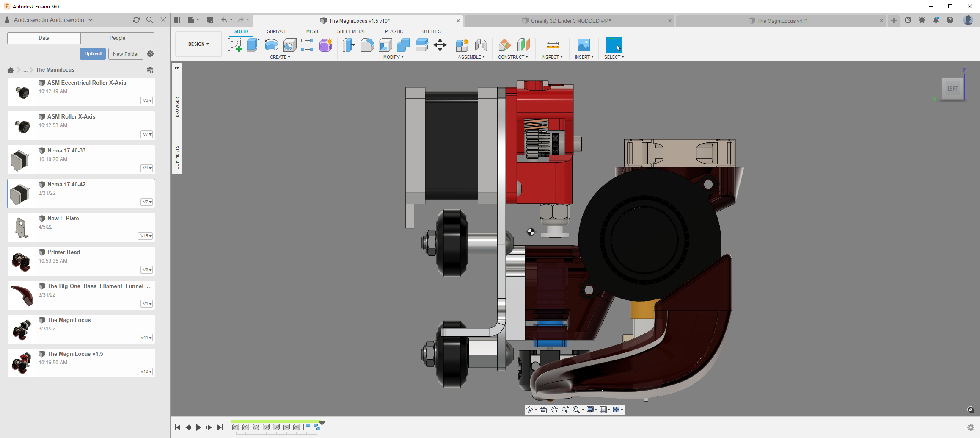
Task: Open the Nema 17 40-33 item
Action: pyautogui.click(x=81, y=160)
